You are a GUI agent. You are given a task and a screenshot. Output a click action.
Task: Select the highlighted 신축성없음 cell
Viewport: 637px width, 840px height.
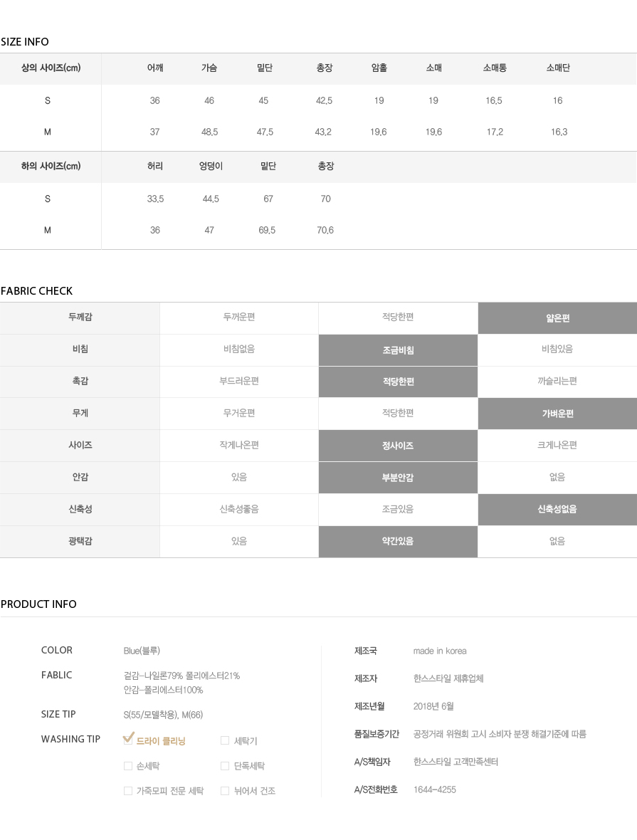click(x=557, y=510)
